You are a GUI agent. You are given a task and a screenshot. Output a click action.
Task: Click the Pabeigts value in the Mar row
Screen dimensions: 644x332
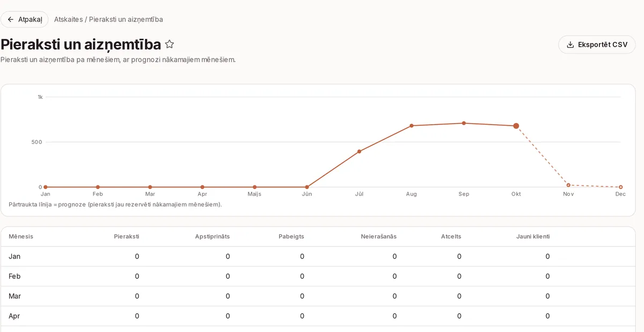(x=302, y=296)
